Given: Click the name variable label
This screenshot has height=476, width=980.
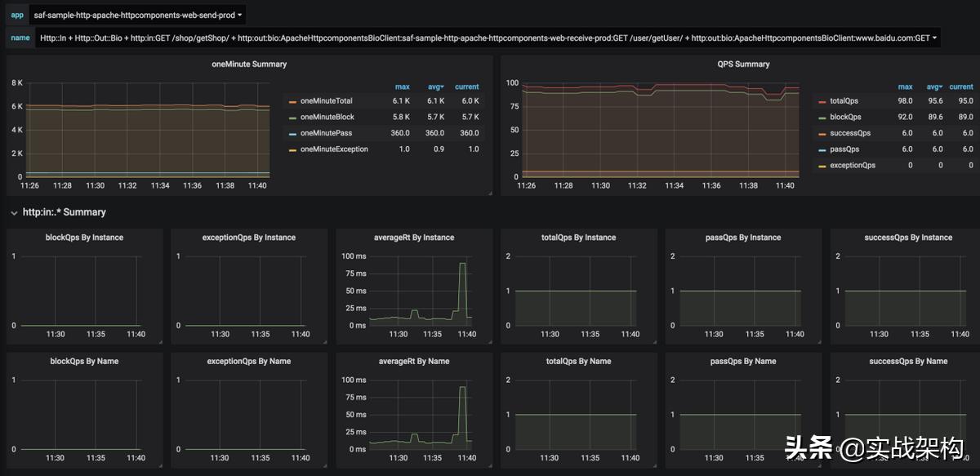Looking at the screenshot, I should tap(20, 38).
